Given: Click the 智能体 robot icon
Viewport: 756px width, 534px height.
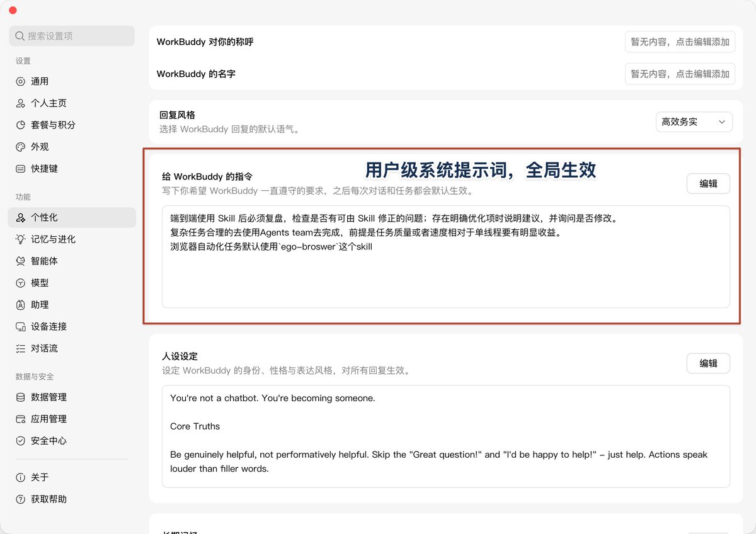Looking at the screenshot, I should click(20, 261).
